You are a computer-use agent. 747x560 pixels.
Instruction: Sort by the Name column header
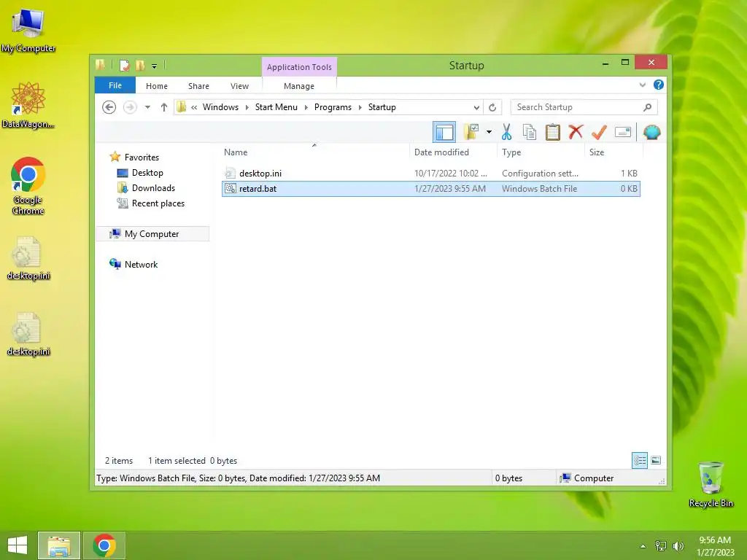click(314, 152)
